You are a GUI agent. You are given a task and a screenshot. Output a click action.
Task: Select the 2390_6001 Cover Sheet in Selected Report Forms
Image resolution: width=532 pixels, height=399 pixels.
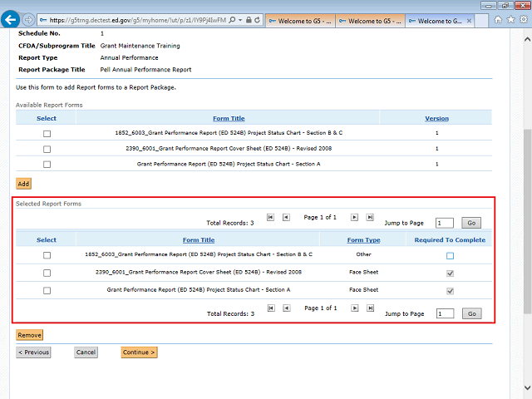[x=47, y=273]
